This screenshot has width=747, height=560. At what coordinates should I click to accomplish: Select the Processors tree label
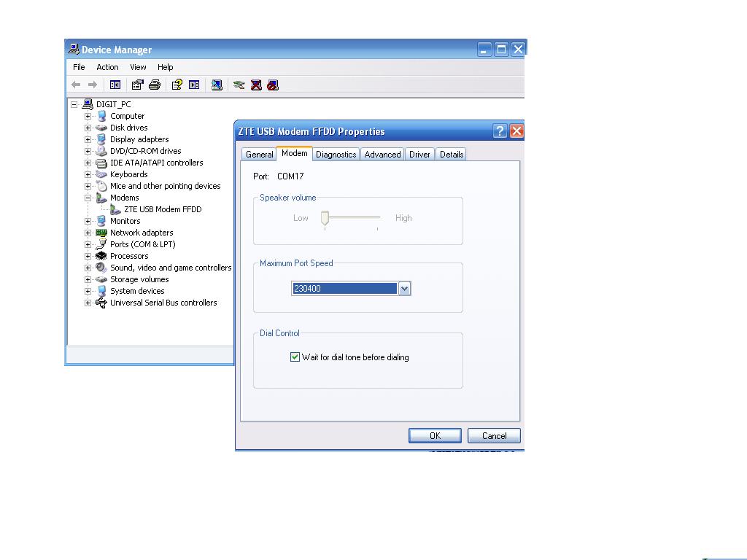coord(129,256)
